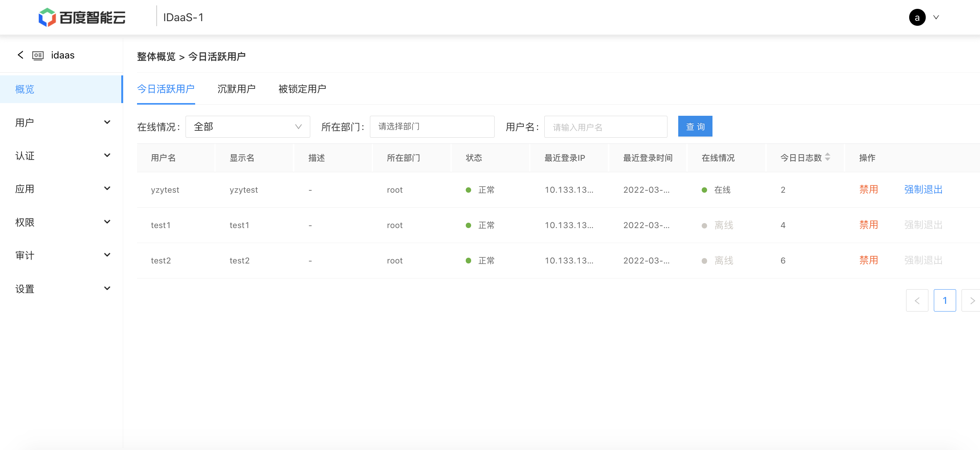Expand the account dropdown chevron beside avatar
Screen dimensions: 980x450
click(x=936, y=17)
